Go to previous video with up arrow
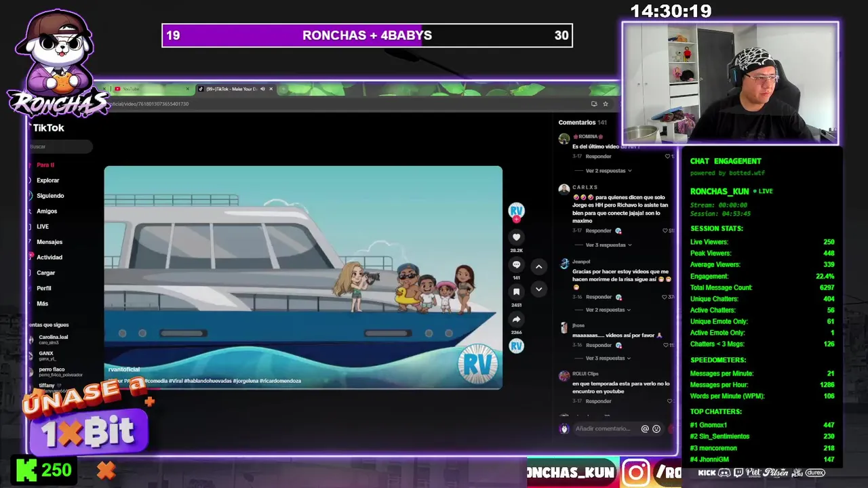This screenshot has height=488, width=868. pyautogui.click(x=538, y=266)
